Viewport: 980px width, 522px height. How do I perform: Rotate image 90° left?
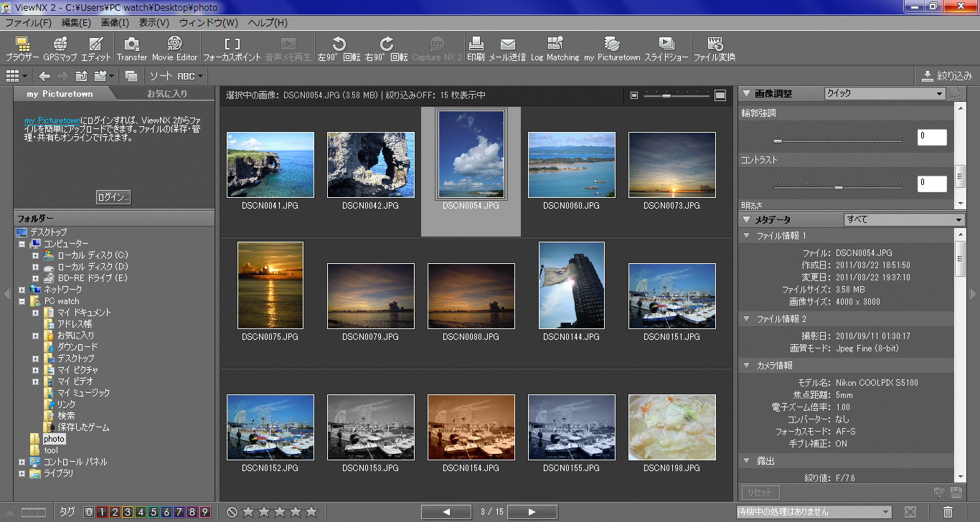click(339, 49)
